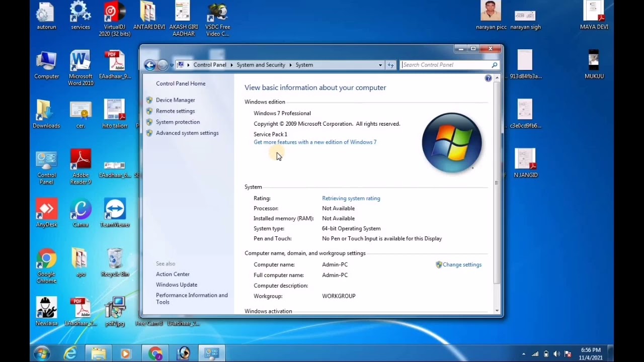Select MUKUU desktop file
Viewport: 644px width, 362px height.
(x=594, y=65)
